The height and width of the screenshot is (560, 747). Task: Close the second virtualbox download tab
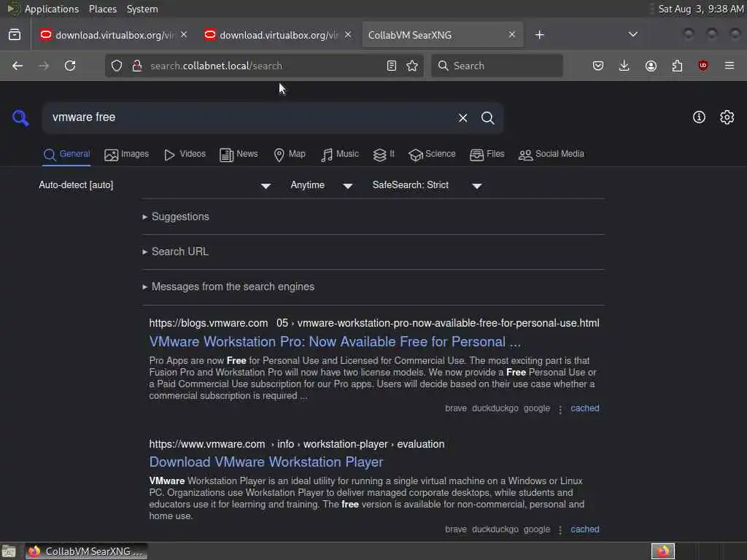[348, 35]
